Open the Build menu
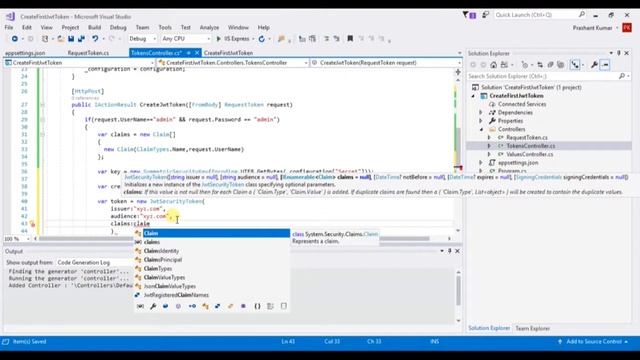Viewport: 640px width, 360px height. pos(94,27)
